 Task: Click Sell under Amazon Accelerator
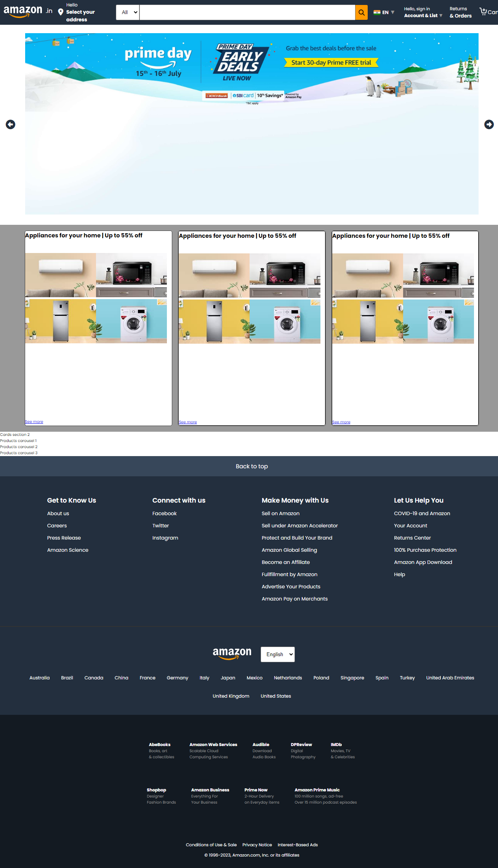pyautogui.click(x=300, y=526)
